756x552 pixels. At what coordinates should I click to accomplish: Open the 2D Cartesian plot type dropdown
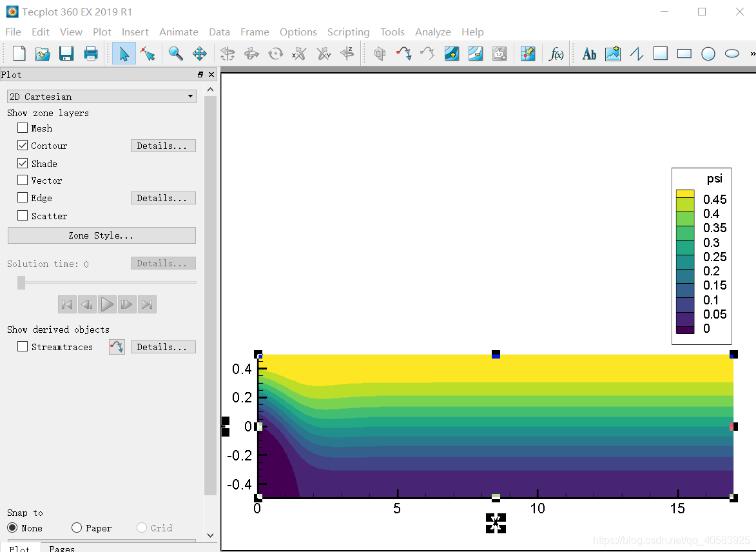[x=102, y=97]
